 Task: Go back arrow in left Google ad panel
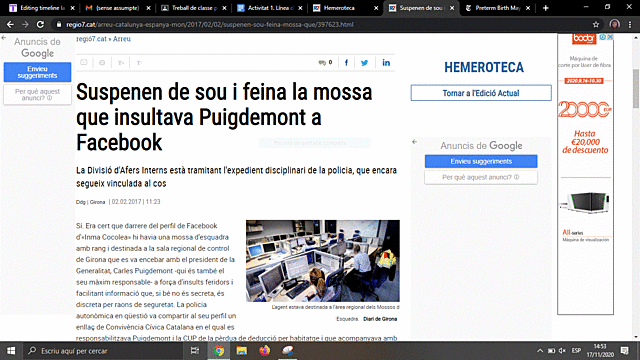4,38
